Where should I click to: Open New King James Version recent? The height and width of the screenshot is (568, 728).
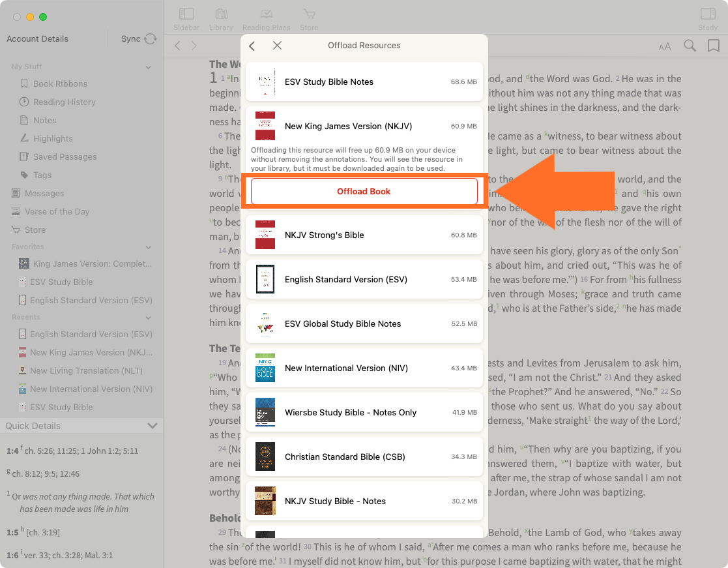point(85,353)
